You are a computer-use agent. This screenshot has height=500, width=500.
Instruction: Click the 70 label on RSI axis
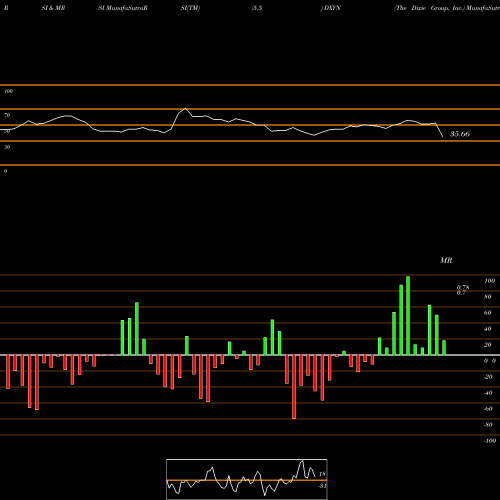point(7,115)
